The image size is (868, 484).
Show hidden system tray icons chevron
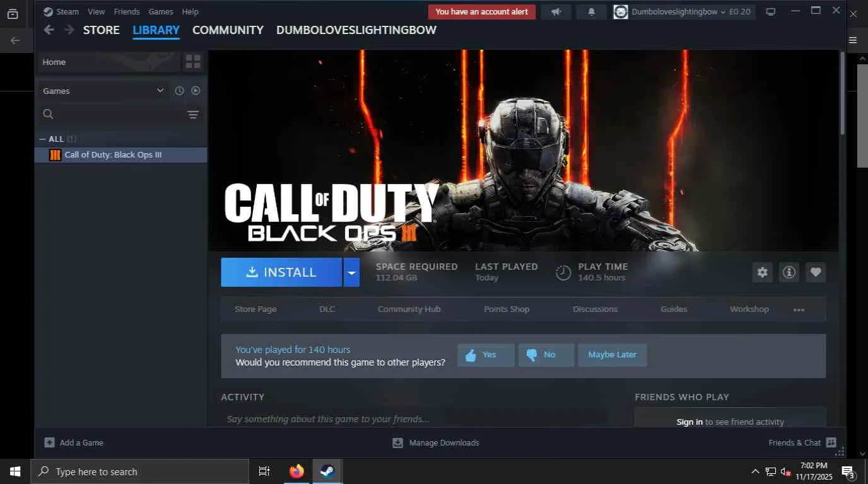[x=755, y=471]
